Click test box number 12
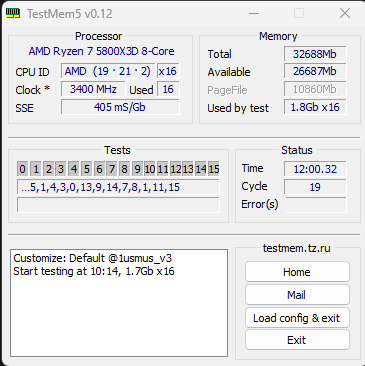This screenshot has width=365, height=366. (x=175, y=169)
